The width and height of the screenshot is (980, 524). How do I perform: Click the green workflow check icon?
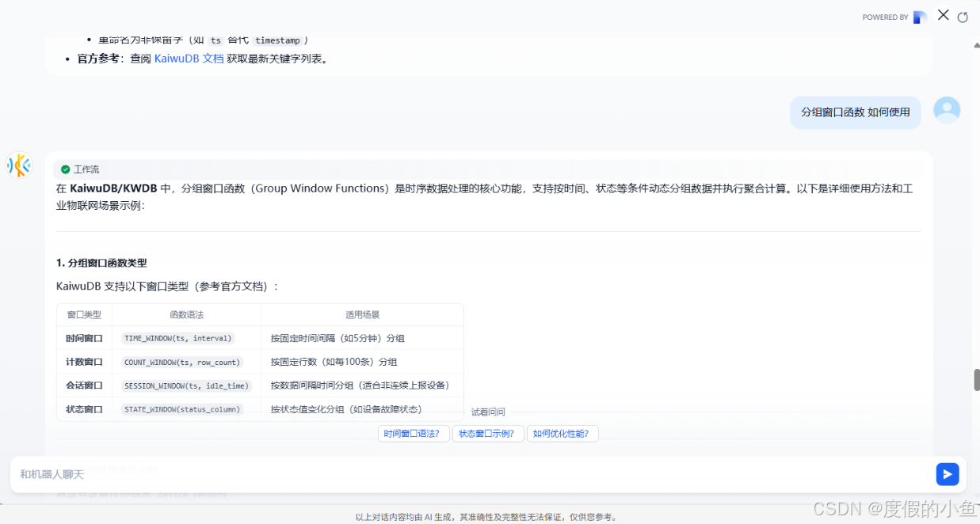pyautogui.click(x=66, y=169)
